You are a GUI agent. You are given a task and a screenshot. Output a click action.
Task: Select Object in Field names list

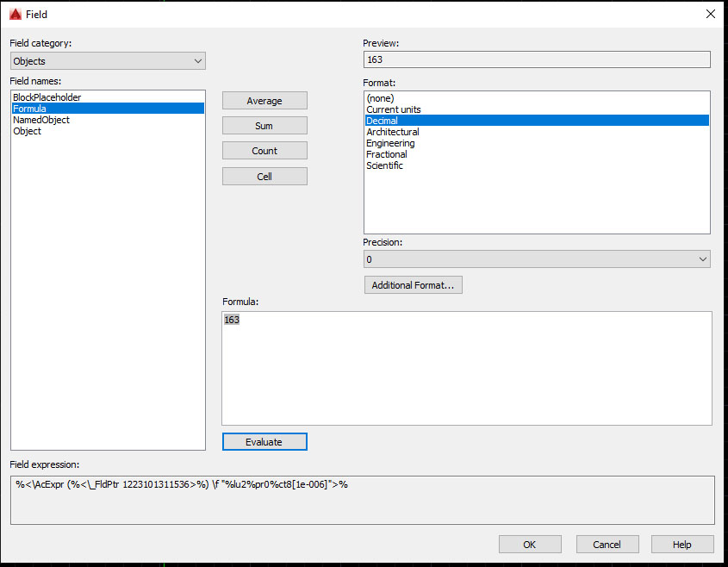pos(27,131)
